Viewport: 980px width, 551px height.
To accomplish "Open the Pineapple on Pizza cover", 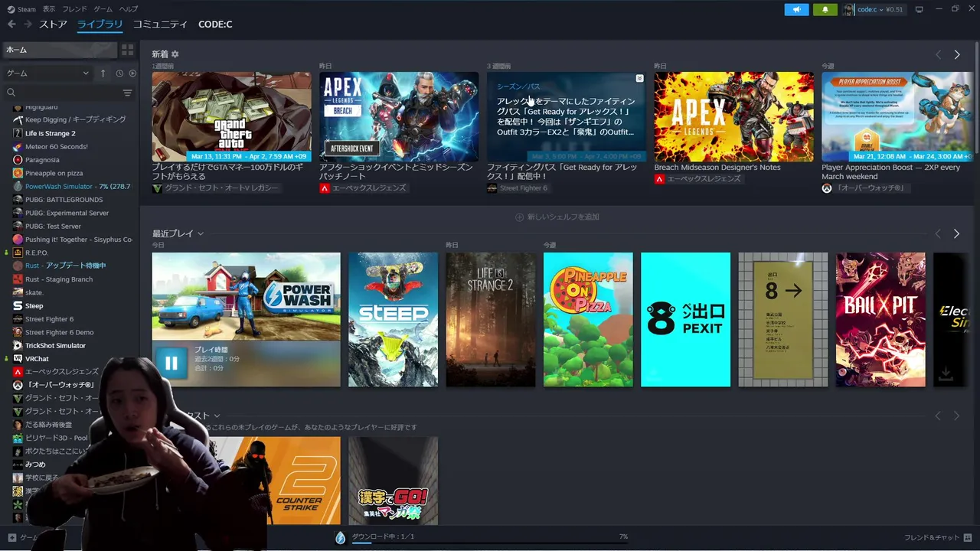I will point(588,320).
